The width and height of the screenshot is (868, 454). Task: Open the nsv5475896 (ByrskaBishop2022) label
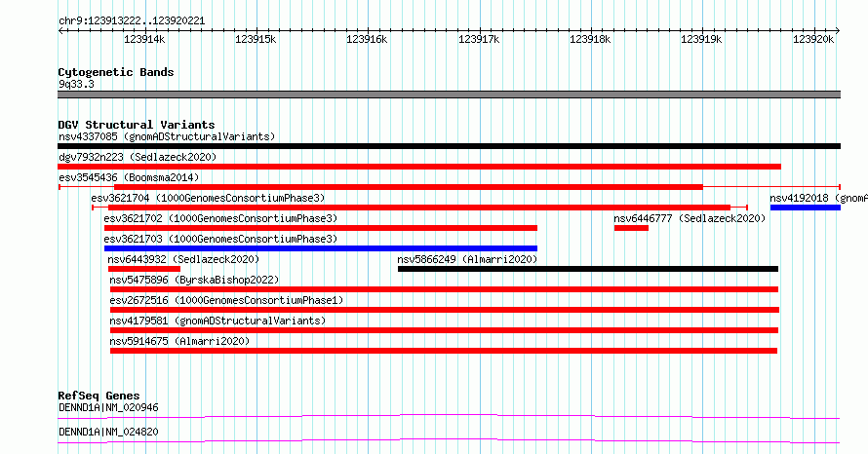(194, 280)
